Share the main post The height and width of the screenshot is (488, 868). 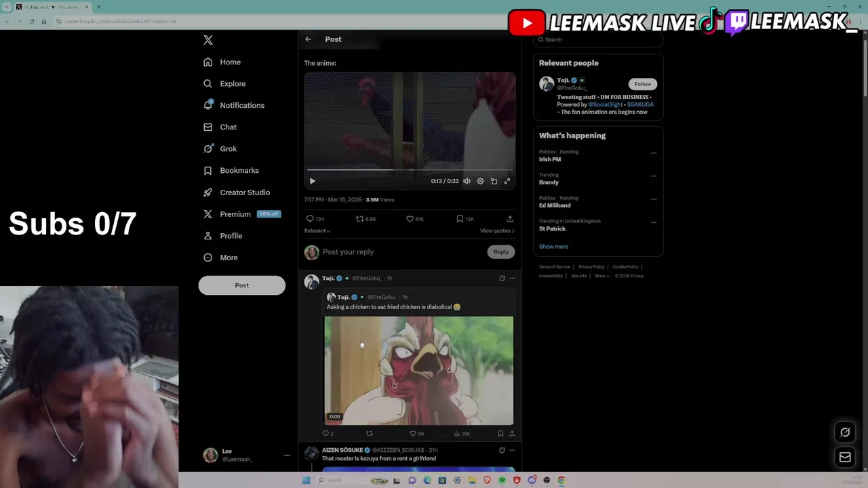point(510,219)
